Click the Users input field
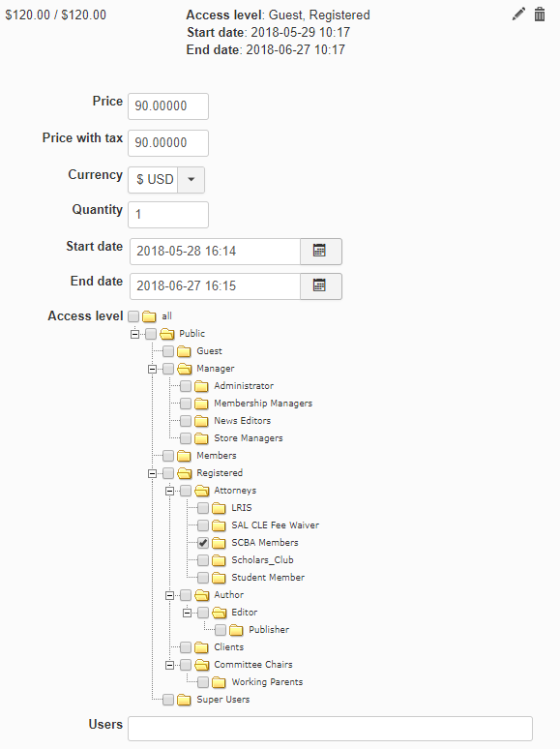This screenshot has width=560, height=749. coord(330,729)
